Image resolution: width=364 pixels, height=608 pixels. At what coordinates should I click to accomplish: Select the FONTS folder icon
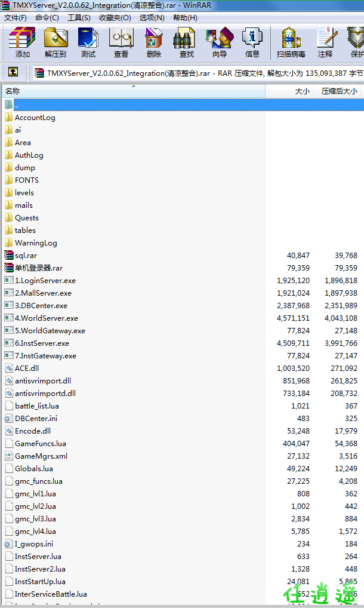coord(8,180)
